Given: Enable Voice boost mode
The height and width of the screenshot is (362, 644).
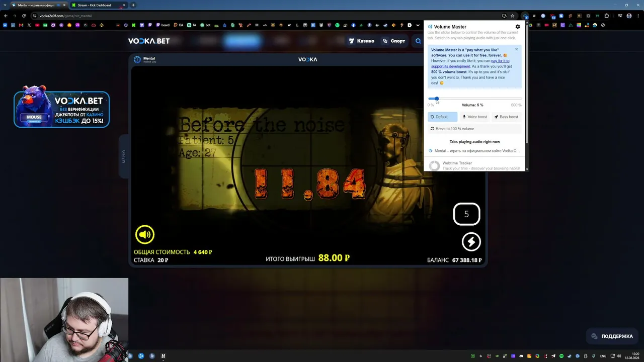Looking at the screenshot, I should coord(475,117).
